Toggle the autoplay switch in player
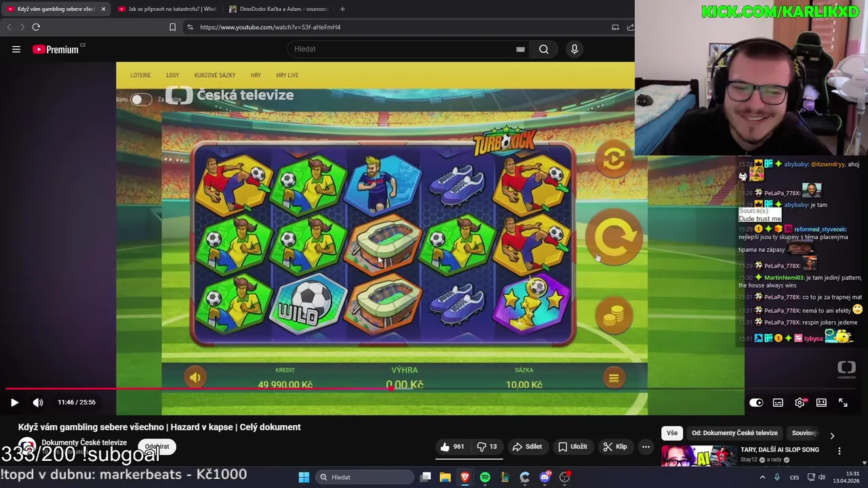The image size is (868, 488). pos(756,403)
